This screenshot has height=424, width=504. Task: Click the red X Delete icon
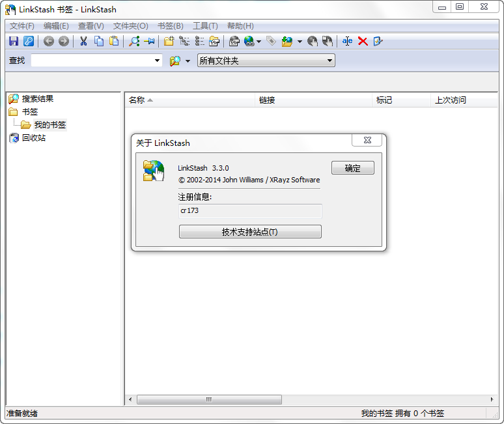pos(363,41)
